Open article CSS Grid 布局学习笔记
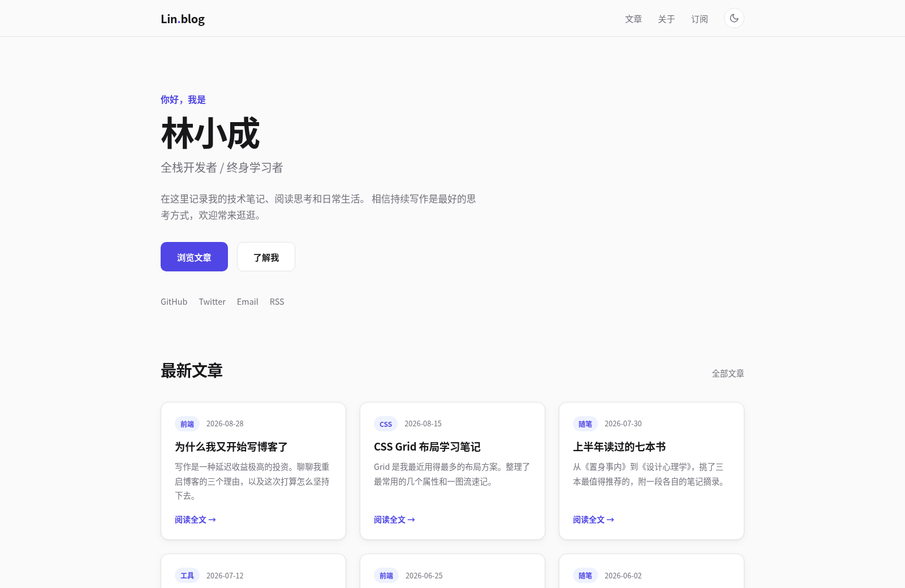 tap(427, 447)
